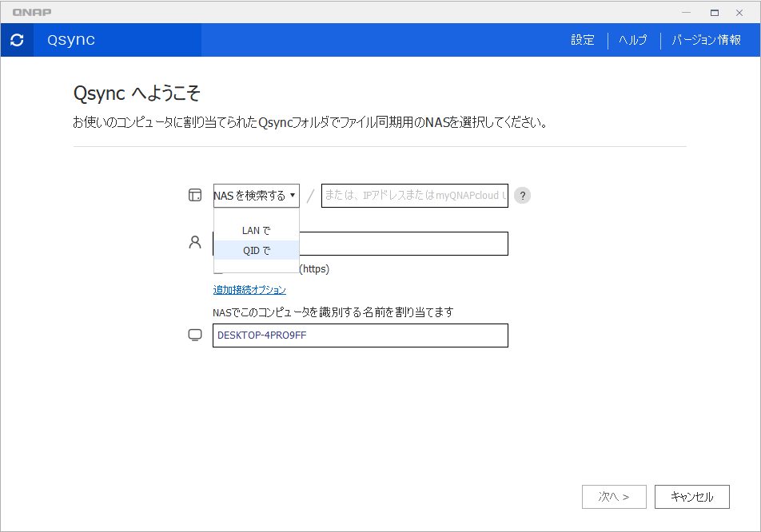Toggle the NASを検索する dropdown

pos(256,195)
